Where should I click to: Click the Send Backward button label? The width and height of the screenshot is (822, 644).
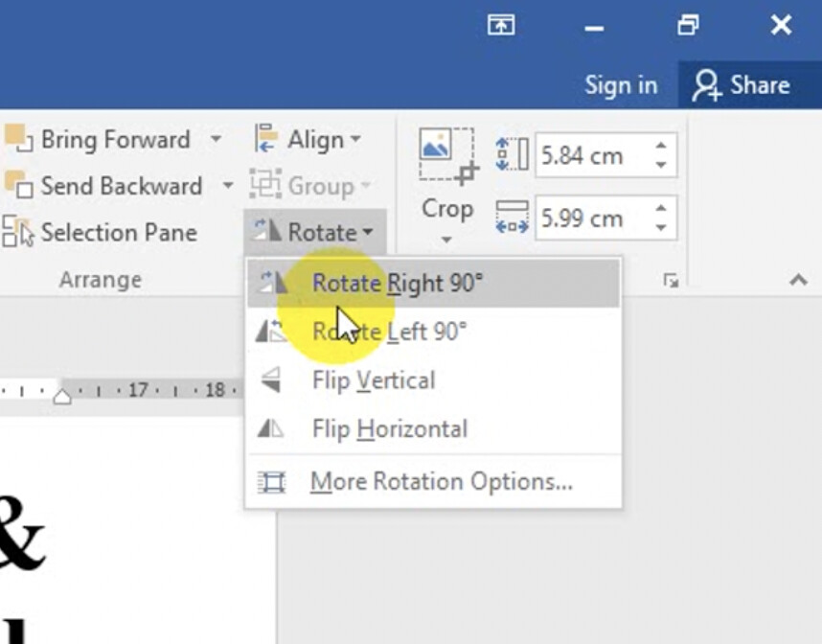122,186
